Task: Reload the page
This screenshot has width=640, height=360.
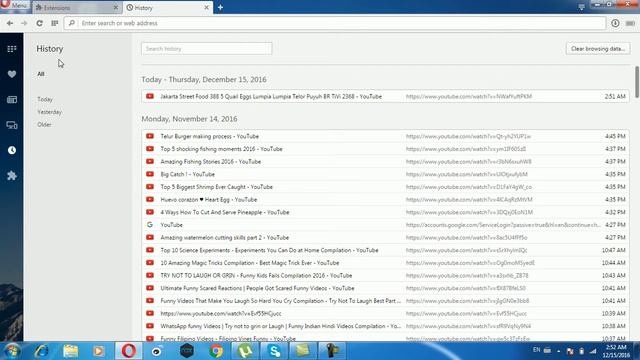Action: (39, 23)
